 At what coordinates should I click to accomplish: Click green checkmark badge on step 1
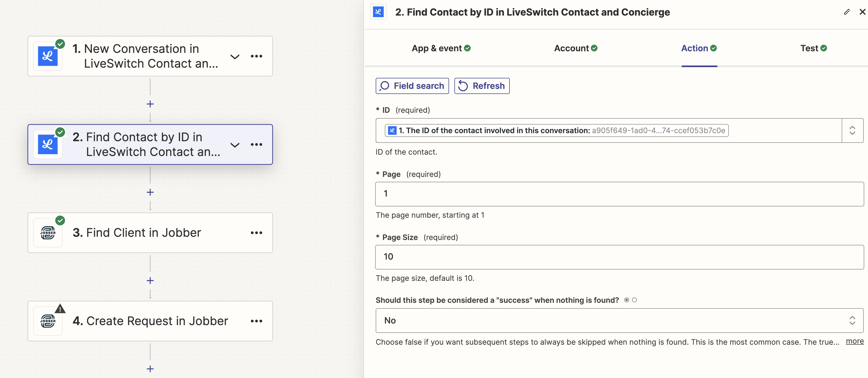point(60,44)
